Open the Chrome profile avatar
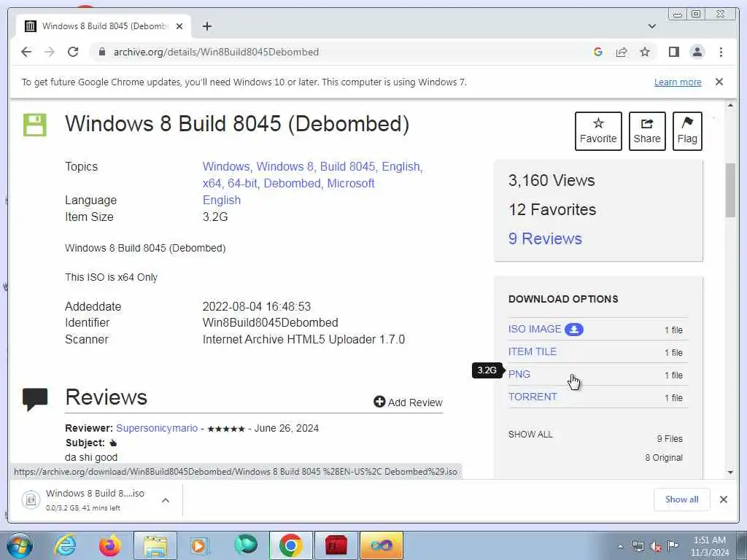 click(697, 52)
